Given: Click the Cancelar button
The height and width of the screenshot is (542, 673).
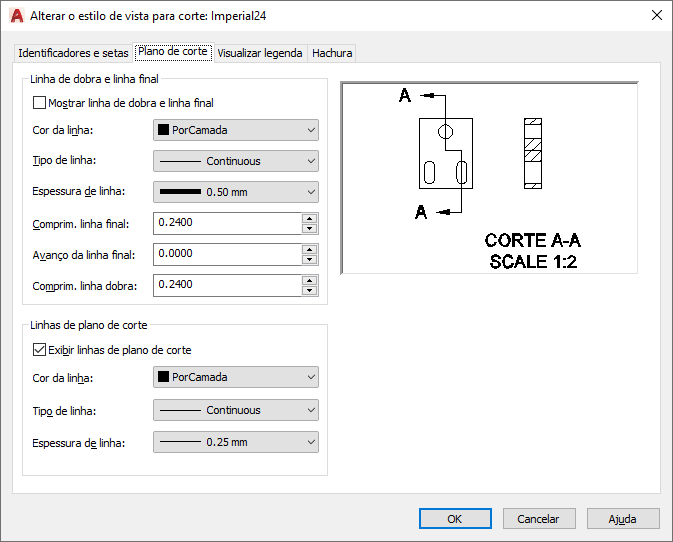Looking at the screenshot, I should (x=539, y=519).
